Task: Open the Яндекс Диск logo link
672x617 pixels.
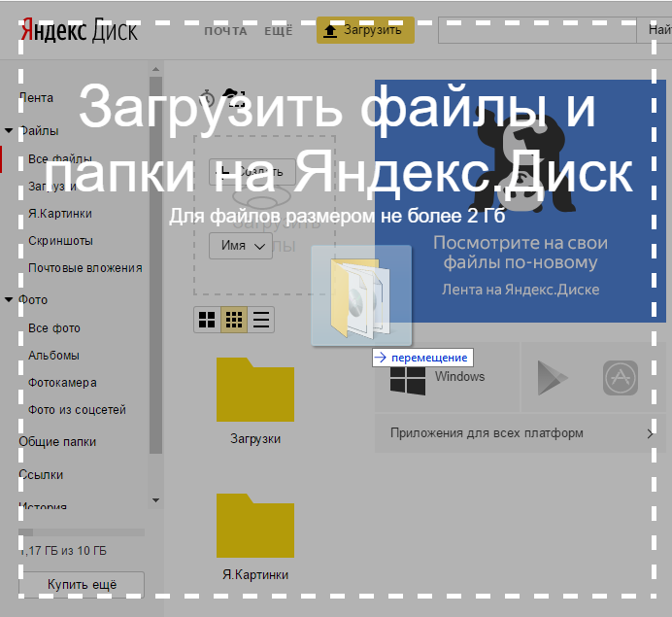Action: coord(80,31)
